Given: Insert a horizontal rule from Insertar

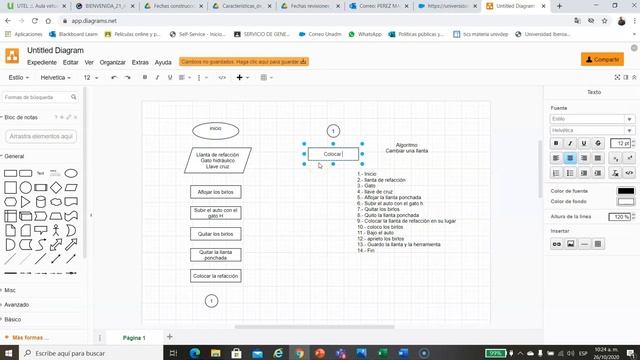Looking at the screenshot, I should pyautogui.click(x=584, y=244).
